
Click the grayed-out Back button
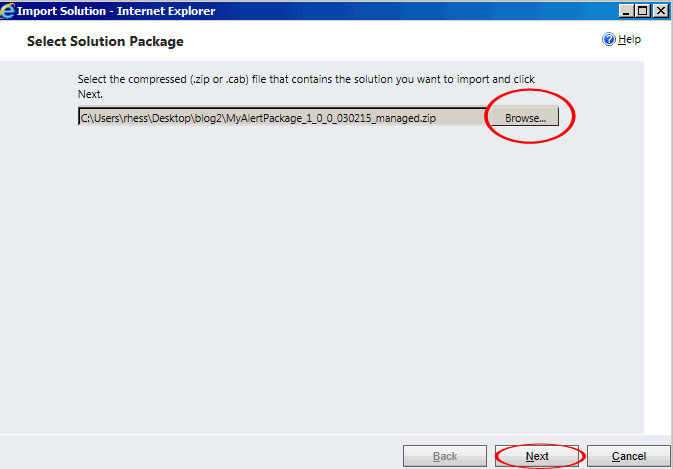click(445, 456)
